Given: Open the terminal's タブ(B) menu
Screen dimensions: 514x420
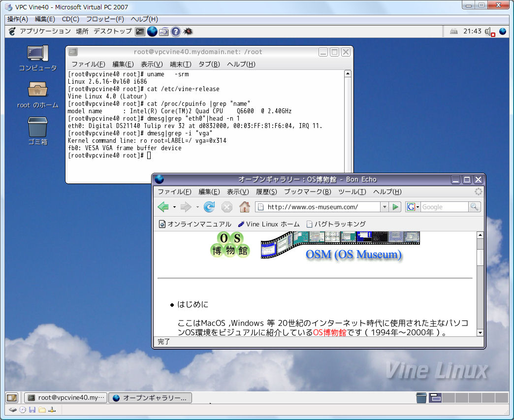Looking at the screenshot, I should tap(209, 65).
